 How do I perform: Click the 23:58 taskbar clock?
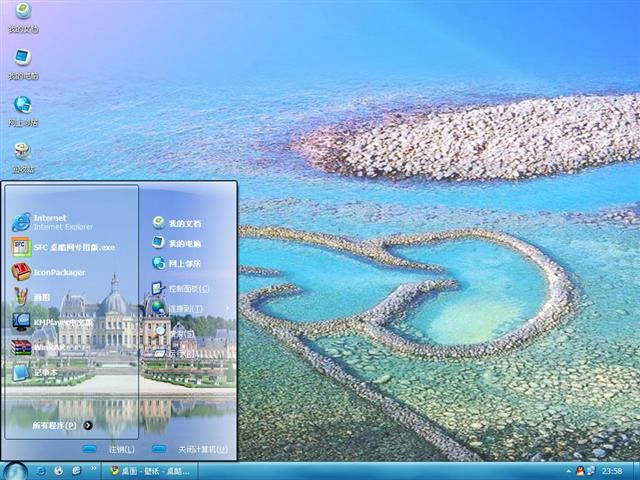tap(612, 471)
